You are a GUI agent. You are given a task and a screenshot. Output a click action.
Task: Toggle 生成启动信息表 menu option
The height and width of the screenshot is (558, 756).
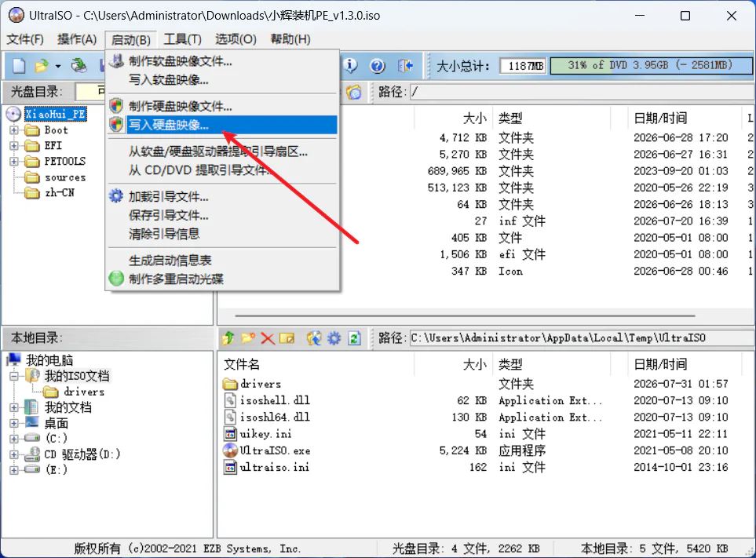[222, 261]
